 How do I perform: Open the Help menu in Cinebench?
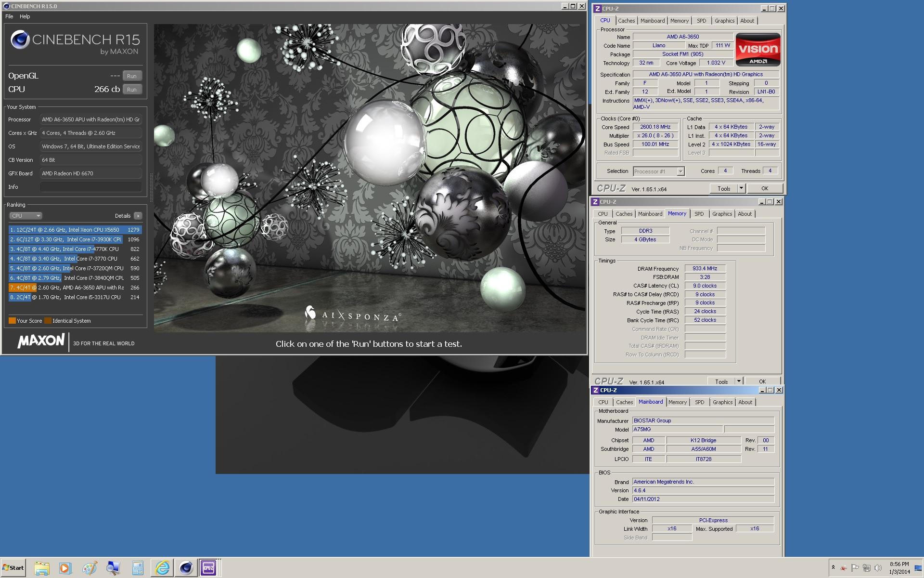pos(25,16)
